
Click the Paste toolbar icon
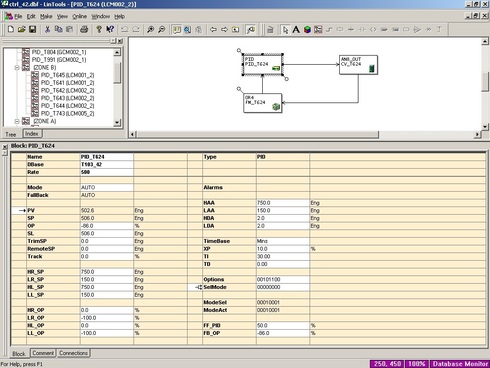coord(69,29)
